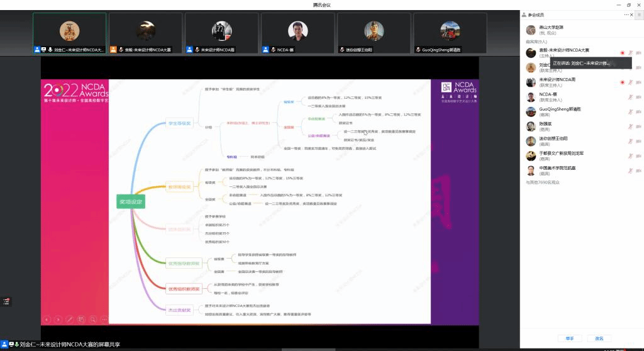Select NCDA-蔡 video thumbnail
The image size is (644, 351).
297,31
